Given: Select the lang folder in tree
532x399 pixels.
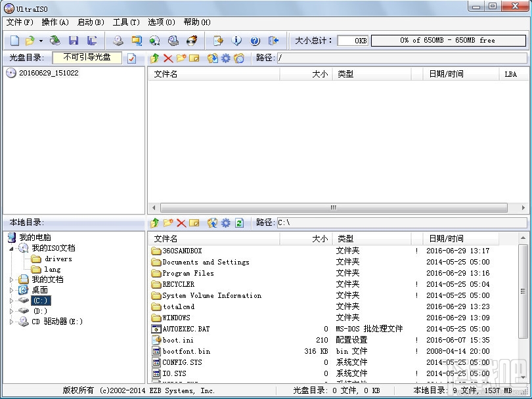Looking at the screenshot, I should coord(53,270).
